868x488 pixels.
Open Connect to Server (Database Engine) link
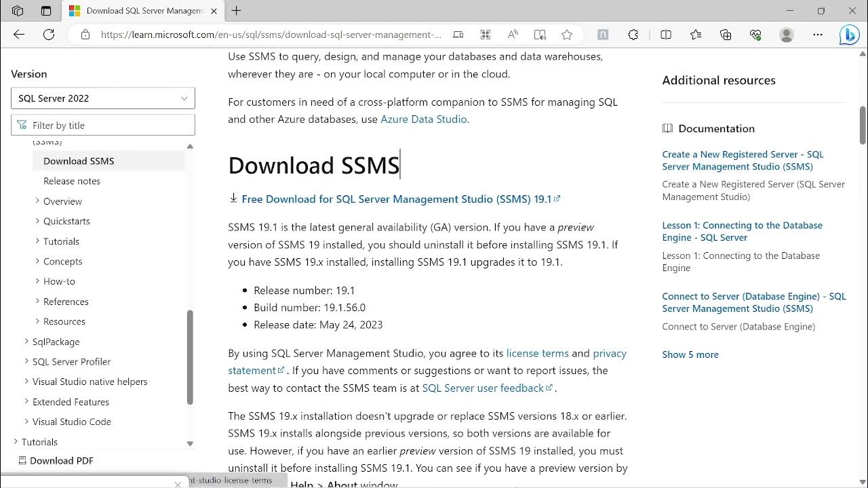(x=754, y=302)
